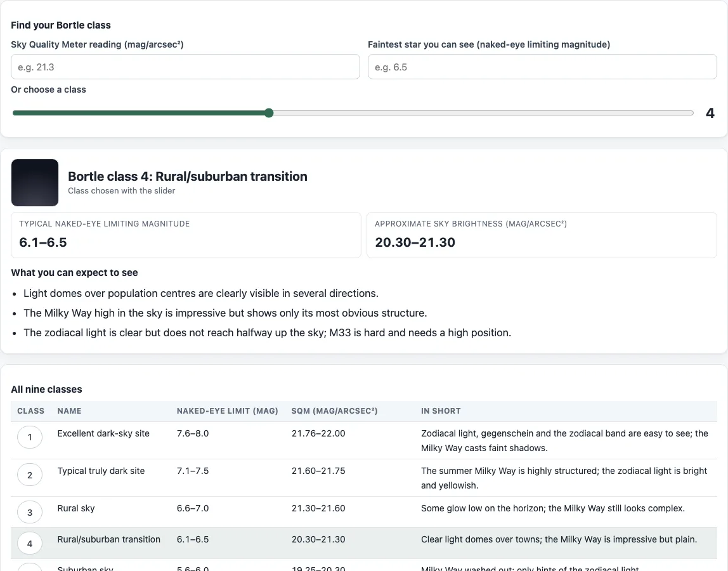Image resolution: width=728 pixels, height=571 pixels.
Task: Click the '7.6–8.0' naked-eye limit cell
Action: point(193,433)
